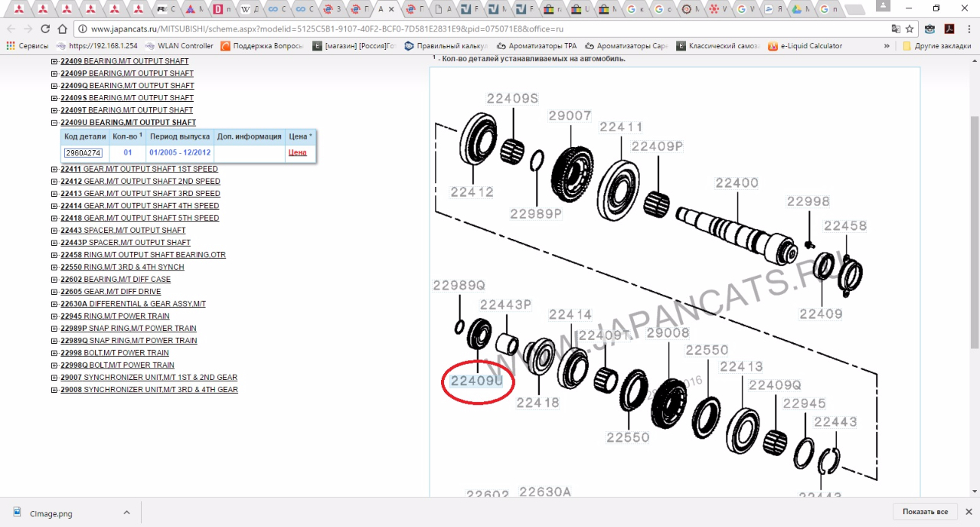Bookmark this page with the star icon
980x527 pixels.
(910, 28)
